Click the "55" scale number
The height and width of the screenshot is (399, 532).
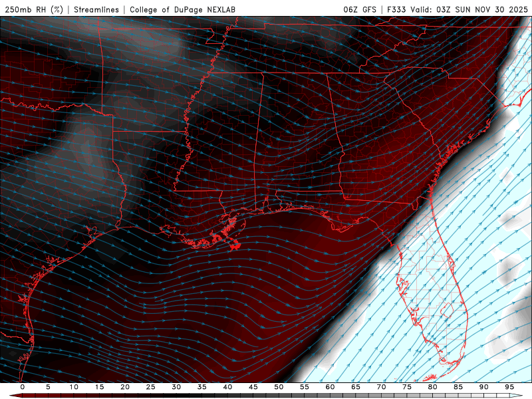pos(305,387)
